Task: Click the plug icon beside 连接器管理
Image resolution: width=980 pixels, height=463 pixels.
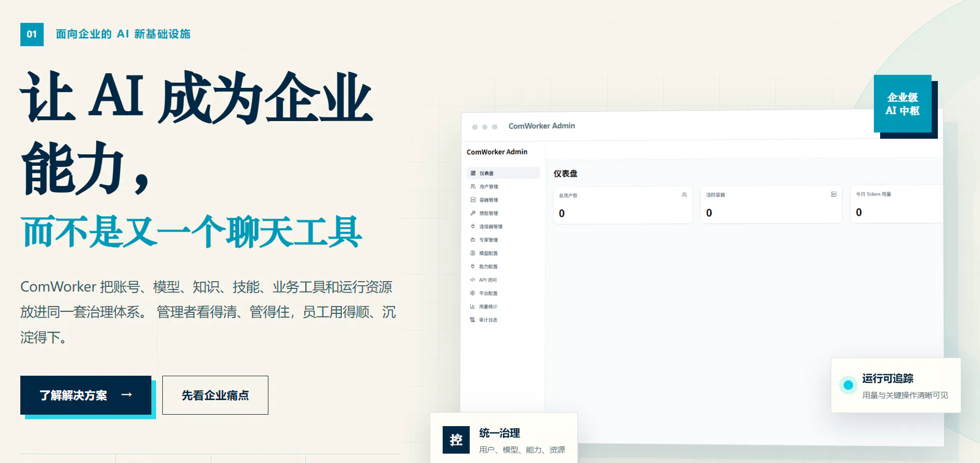Action: [473, 226]
